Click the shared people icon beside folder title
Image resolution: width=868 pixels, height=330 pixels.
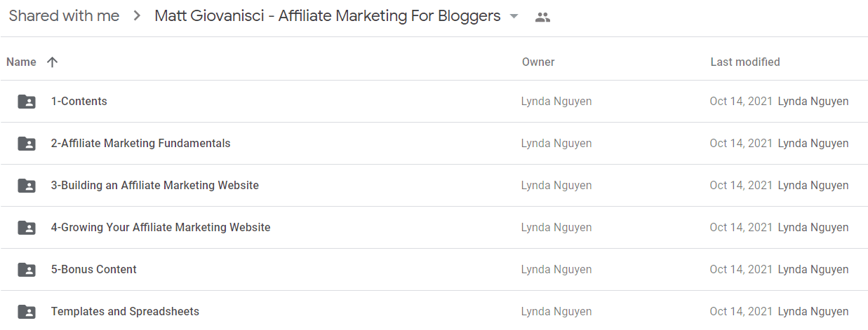(542, 17)
